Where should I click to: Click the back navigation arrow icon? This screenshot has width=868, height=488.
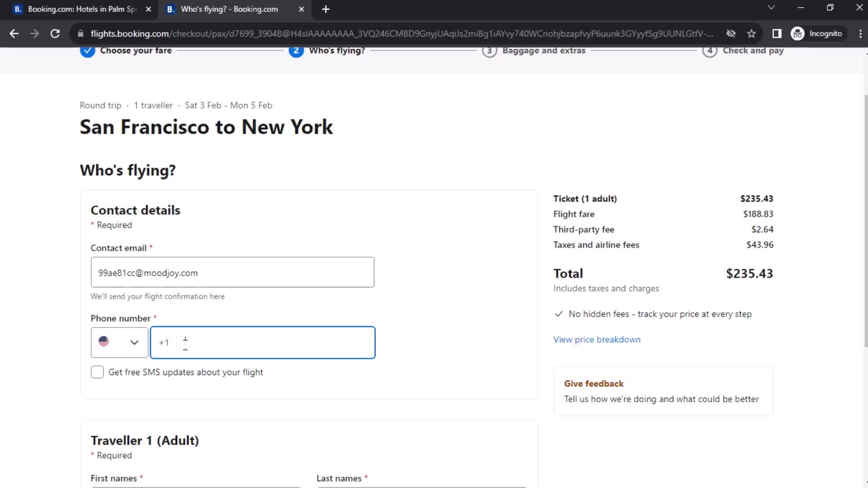pyautogui.click(x=14, y=33)
